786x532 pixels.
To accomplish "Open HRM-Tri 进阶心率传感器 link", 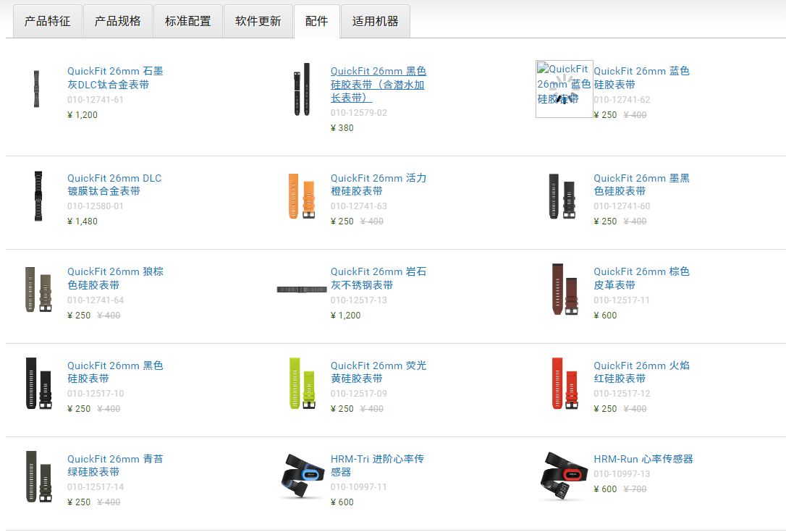I will click(378, 465).
